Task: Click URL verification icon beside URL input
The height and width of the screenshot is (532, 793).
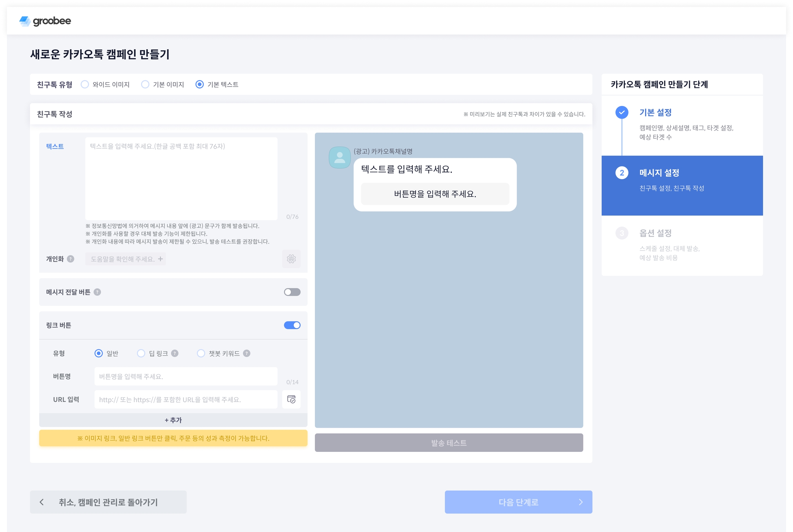Action: point(291,399)
